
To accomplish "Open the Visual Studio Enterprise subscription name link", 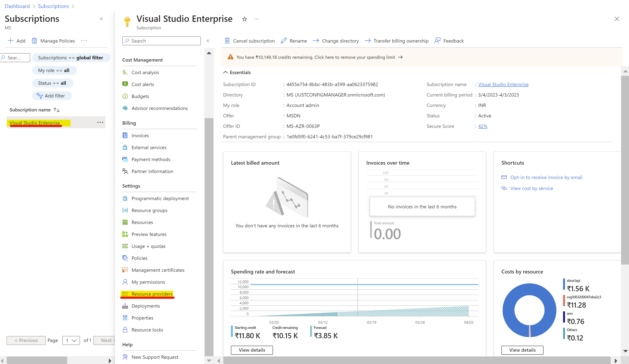I will coord(503,84).
